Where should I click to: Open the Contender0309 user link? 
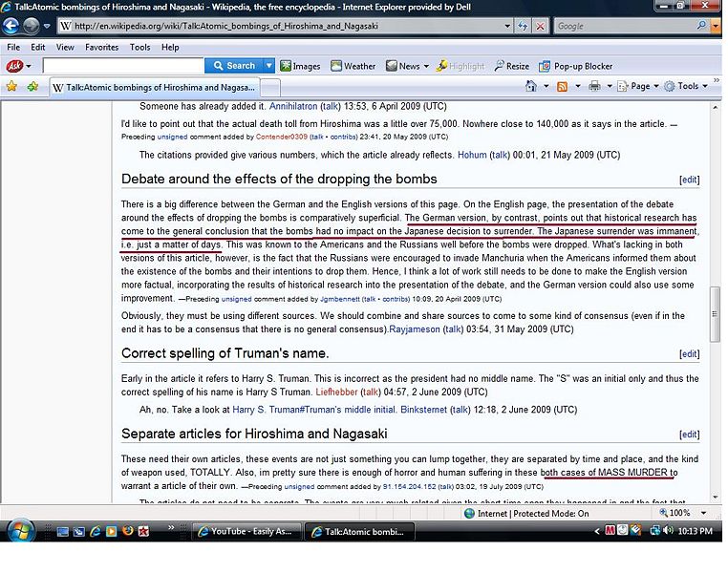[x=281, y=137]
